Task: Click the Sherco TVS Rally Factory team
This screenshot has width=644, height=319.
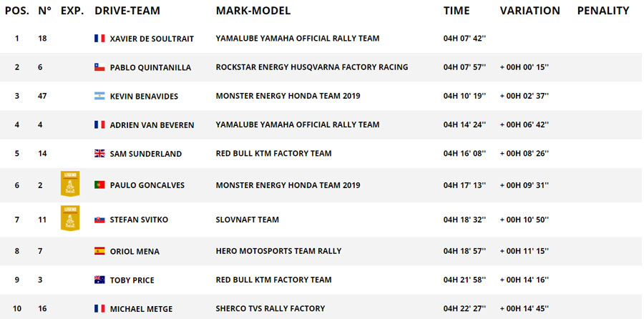Action: 275,309
